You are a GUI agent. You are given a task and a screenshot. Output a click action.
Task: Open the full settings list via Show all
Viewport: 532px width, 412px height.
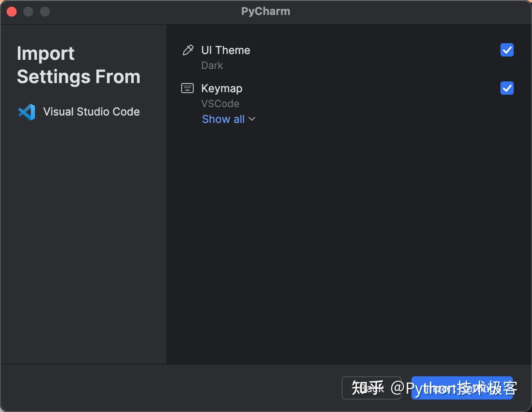tap(223, 119)
